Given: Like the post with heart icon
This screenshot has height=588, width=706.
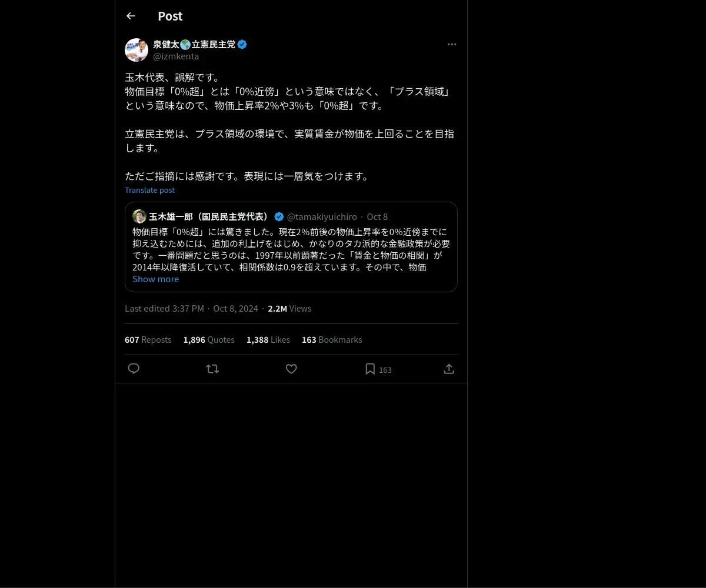Looking at the screenshot, I should [291, 369].
